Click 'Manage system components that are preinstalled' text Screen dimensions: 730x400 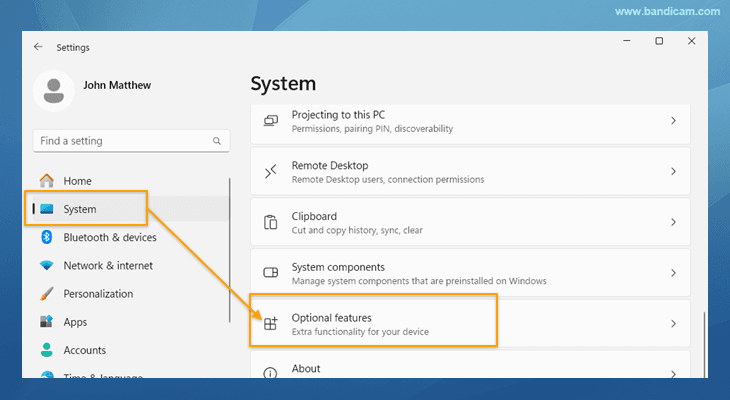click(419, 281)
